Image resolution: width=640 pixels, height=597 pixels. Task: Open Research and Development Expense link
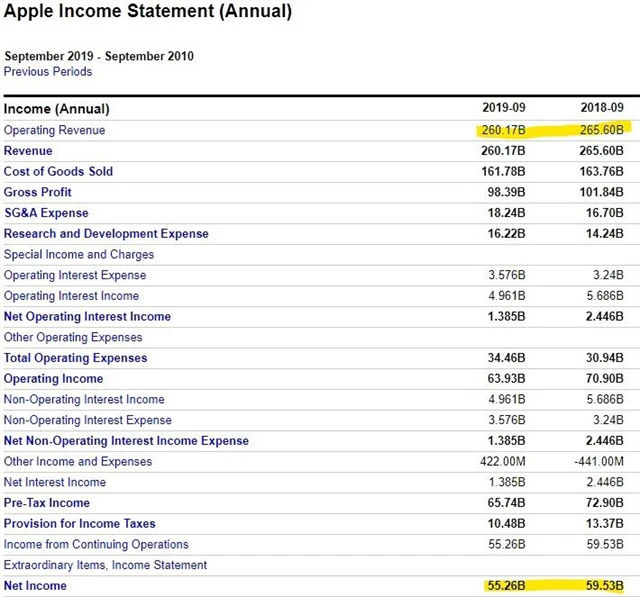click(106, 234)
